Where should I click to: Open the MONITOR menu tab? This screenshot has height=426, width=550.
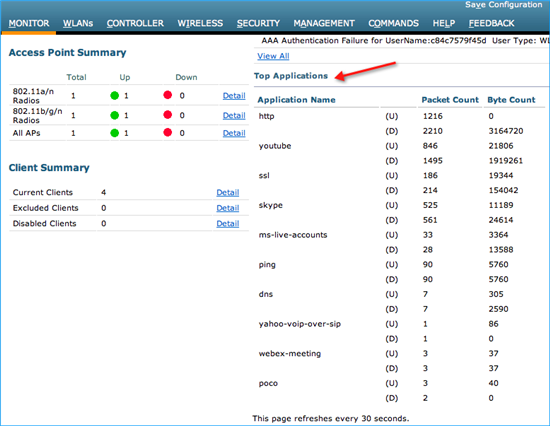pos(29,24)
